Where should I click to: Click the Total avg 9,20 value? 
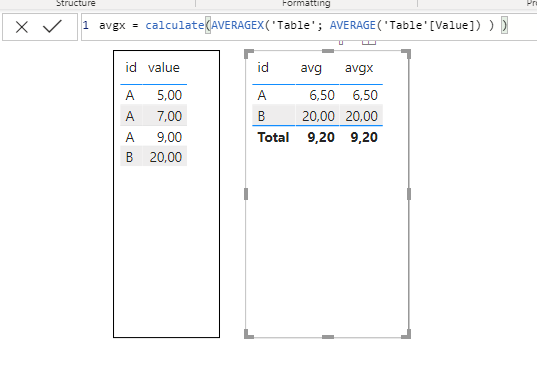(x=321, y=137)
